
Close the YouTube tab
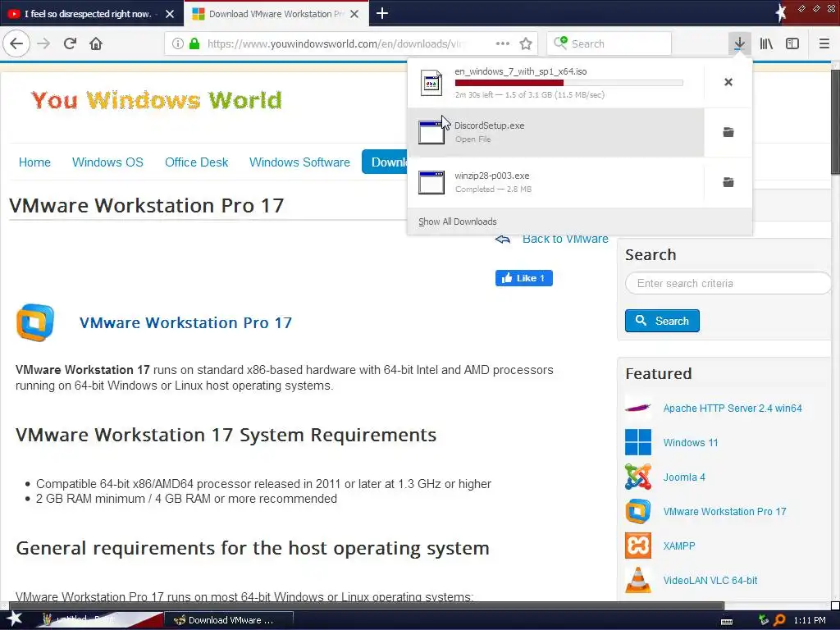(169, 14)
